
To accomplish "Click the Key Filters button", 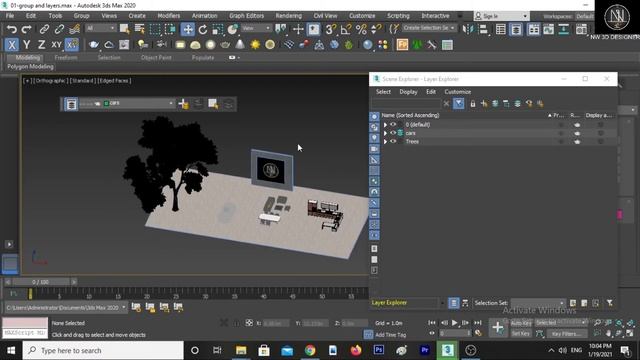I will (x=566, y=334).
